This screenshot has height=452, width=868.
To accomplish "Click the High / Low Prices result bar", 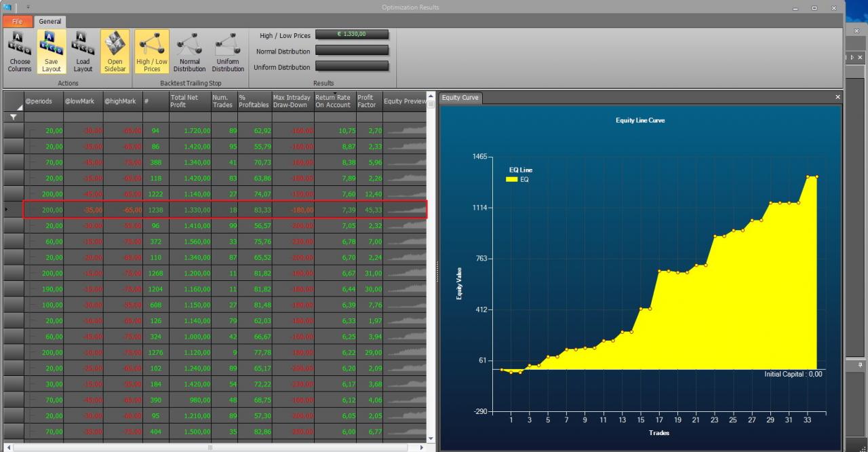I will [352, 35].
